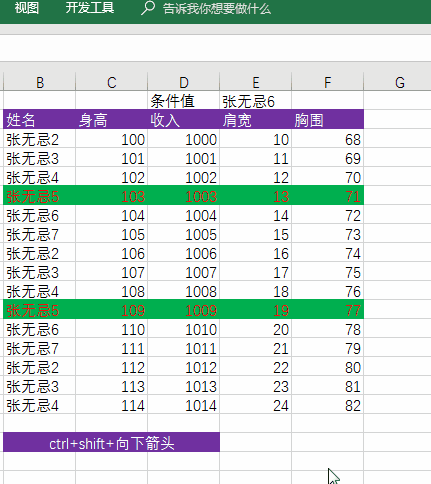
Task: Select the cell with value 101
Action: pos(112,158)
